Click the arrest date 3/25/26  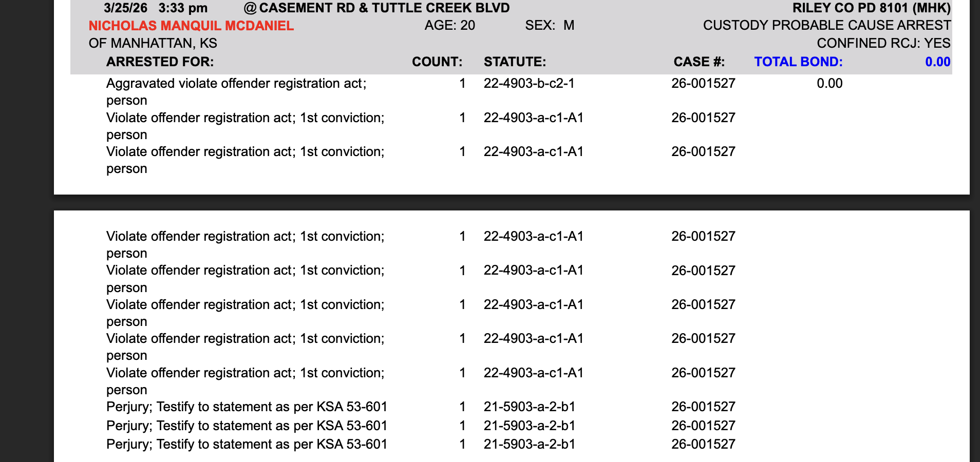[x=125, y=8]
